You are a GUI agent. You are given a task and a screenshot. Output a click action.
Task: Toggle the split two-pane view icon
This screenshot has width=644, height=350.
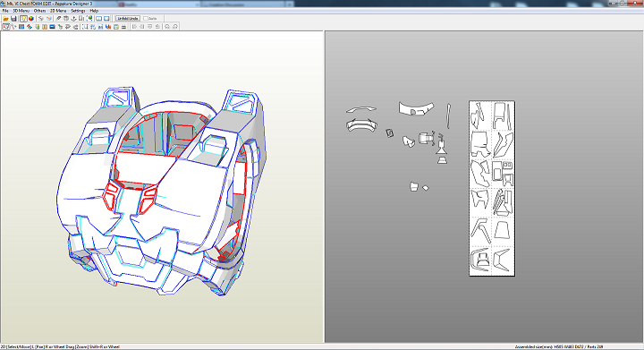tap(99, 19)
